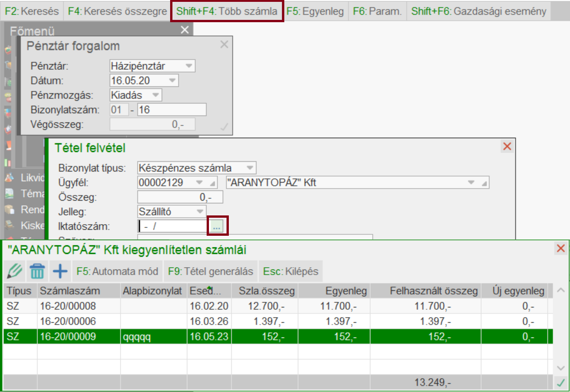
Task: Click the Felhasznált összeg column header
Action: coord(426,291)
